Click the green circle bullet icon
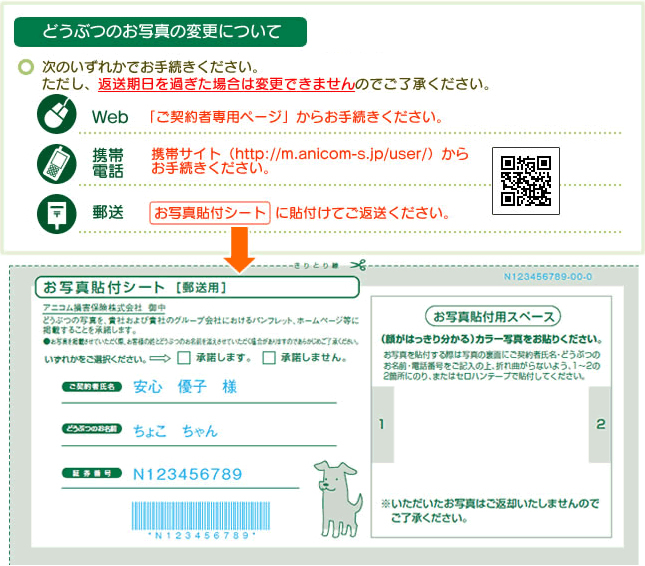The image size is (645, 566). click(x=26, y=67)
